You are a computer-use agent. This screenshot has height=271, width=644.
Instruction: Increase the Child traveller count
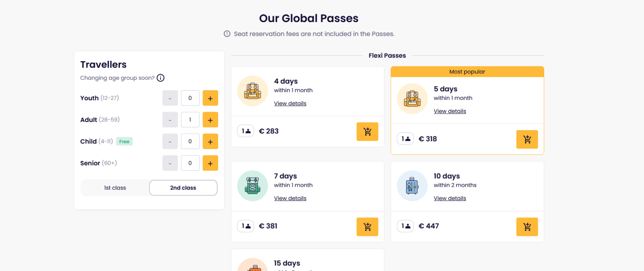pyautogui.click(x=210, y=142)
